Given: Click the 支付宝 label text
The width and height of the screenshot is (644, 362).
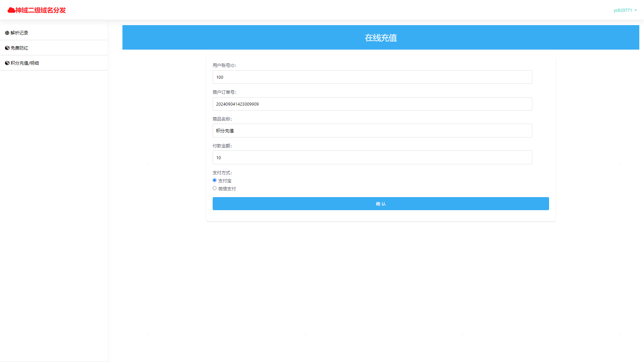Looking at the screenshot, I should [225, 181].
